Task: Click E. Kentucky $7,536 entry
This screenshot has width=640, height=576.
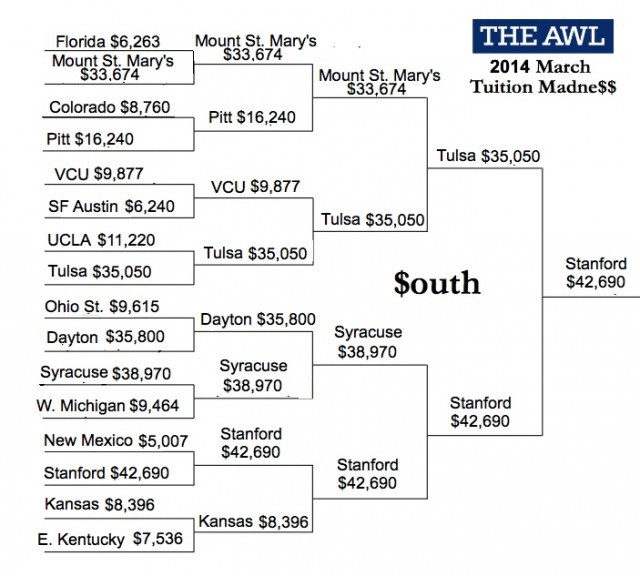Action: point(110,539)
